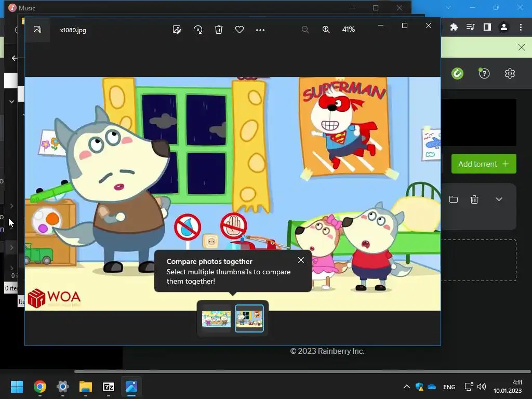Click the x1080.jpg filename in title bar
The image size is (532, 399).
(x=73, y=30)
